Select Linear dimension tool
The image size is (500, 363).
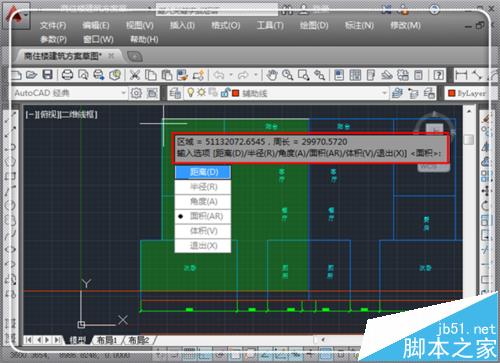461,75
